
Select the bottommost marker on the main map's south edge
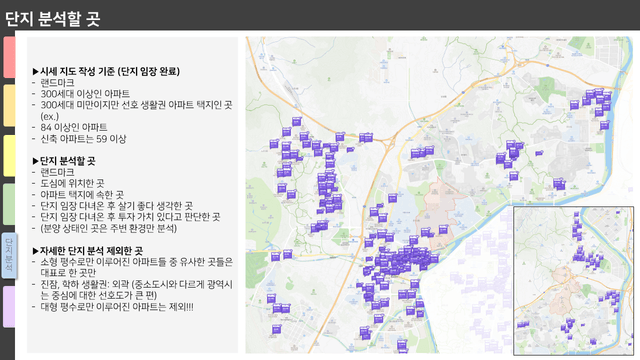(402, 346)
